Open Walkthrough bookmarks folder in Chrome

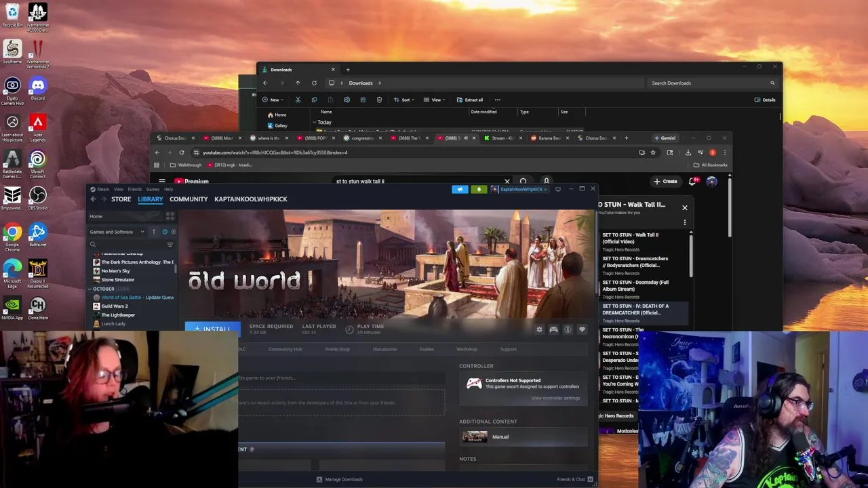pos(186,165)
